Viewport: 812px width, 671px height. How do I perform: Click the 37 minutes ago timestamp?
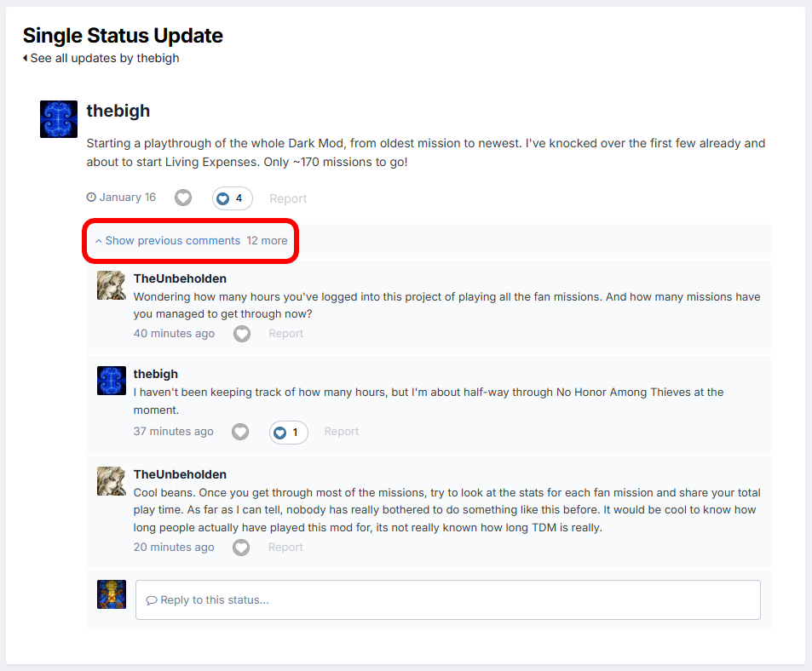174,431
